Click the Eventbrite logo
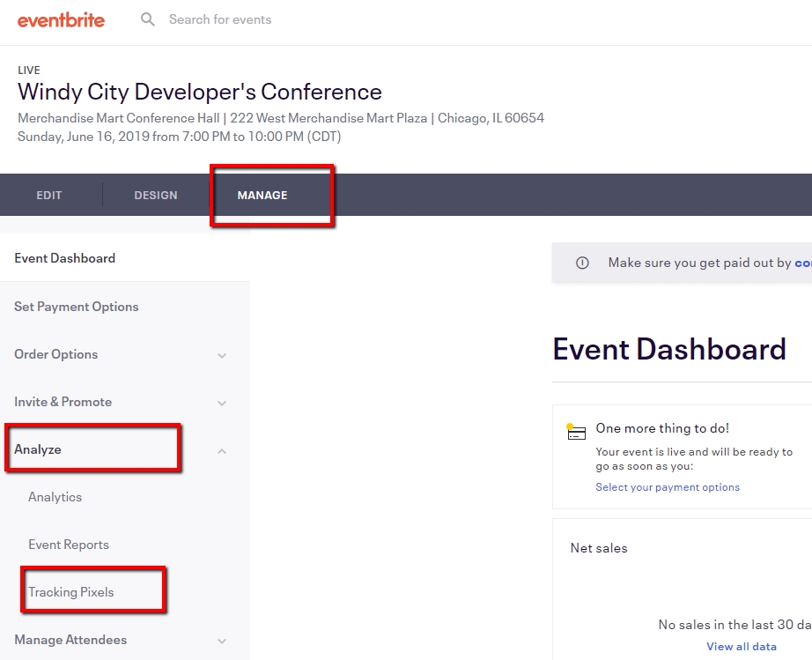The width and height of the screenshot is (812, 660). point(61,20)
